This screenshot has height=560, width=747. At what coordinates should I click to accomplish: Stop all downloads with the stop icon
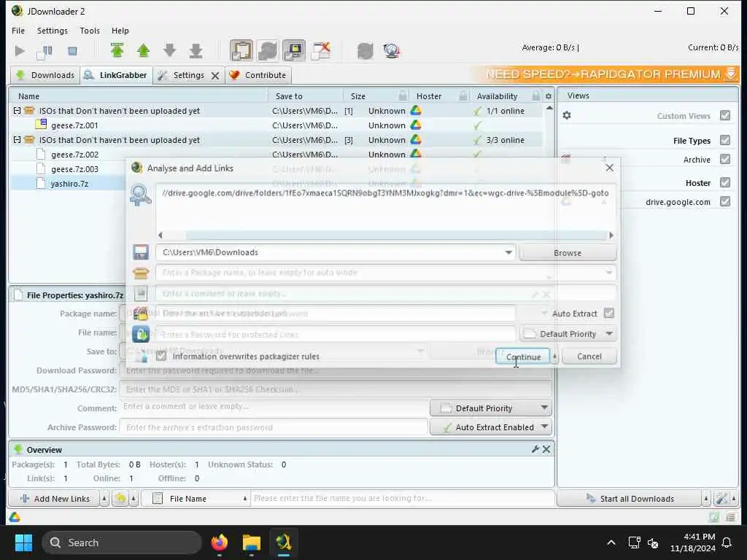tap(72, 51)
